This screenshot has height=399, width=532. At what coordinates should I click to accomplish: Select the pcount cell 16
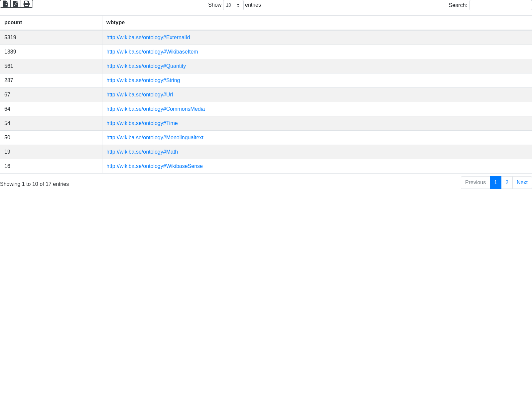51,166
